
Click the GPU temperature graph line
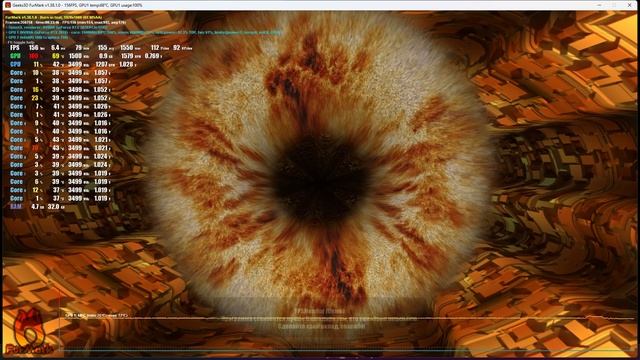coord(347,318)
